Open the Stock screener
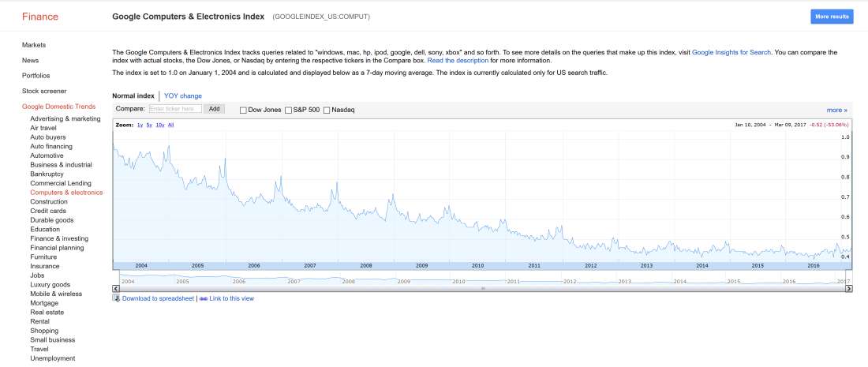The width and height of the screenshot is (868, 367). point(44,91)
